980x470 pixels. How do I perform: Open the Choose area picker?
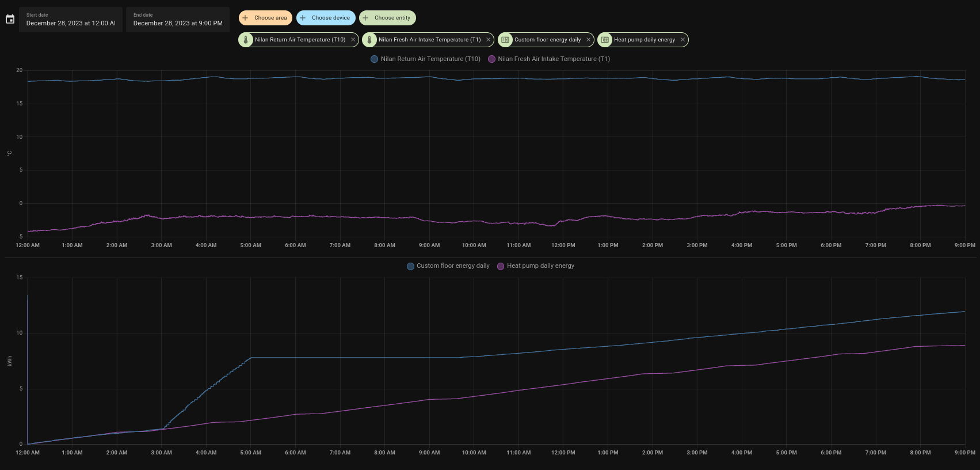tap(265, 18)
